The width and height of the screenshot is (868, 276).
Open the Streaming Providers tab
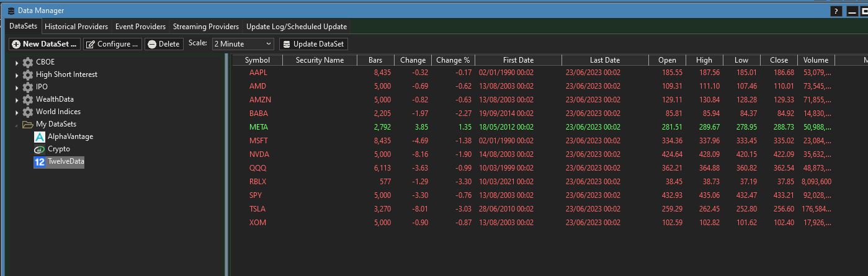(206, 27)
